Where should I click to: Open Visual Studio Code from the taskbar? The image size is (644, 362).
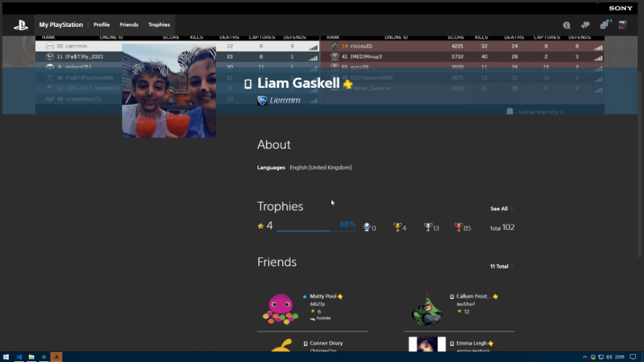click(19, 357)
